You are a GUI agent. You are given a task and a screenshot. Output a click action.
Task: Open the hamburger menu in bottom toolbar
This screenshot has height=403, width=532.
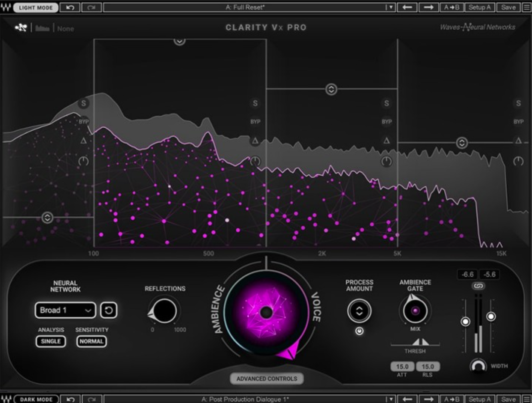(527, 399)
